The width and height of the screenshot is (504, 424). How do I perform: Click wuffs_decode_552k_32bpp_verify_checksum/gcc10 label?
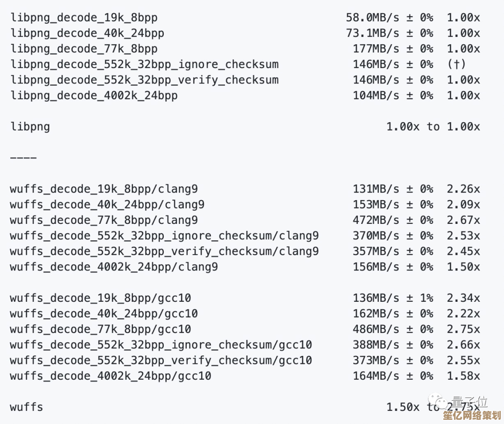161,360
